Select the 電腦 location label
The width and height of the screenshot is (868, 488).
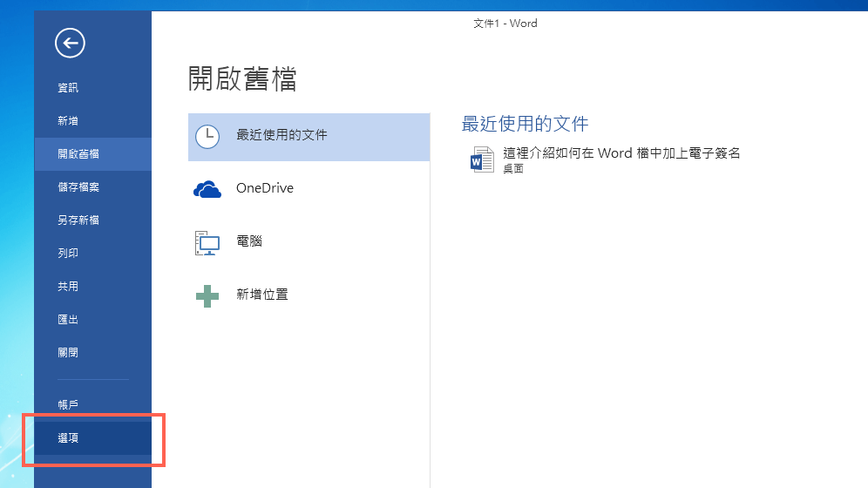pyautogui.click(x=249, y=241)
